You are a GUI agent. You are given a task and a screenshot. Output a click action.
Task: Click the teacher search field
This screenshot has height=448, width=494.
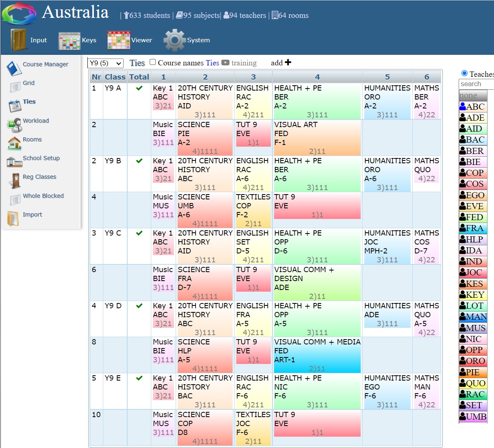(476, 84)
